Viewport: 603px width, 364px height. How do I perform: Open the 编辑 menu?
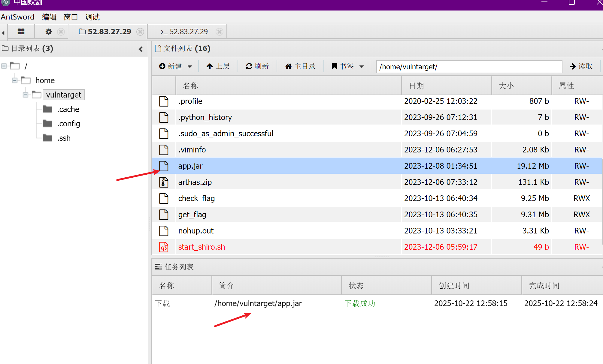49,17
